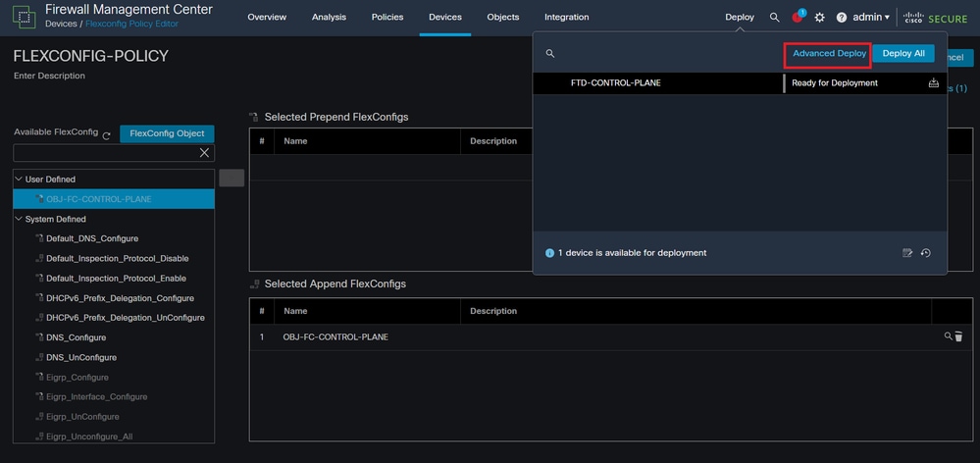980x463 pixels.
Task: Click the Selected Prepend FlexConfigs header icon
Action: (254, 117)
